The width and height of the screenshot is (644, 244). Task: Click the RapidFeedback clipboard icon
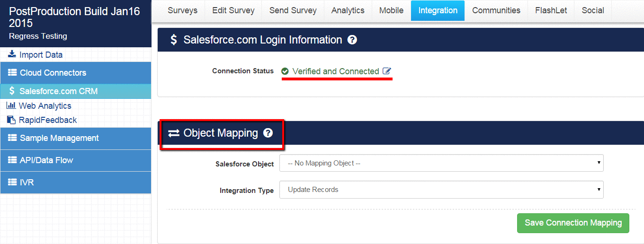(x=11, y=120)
